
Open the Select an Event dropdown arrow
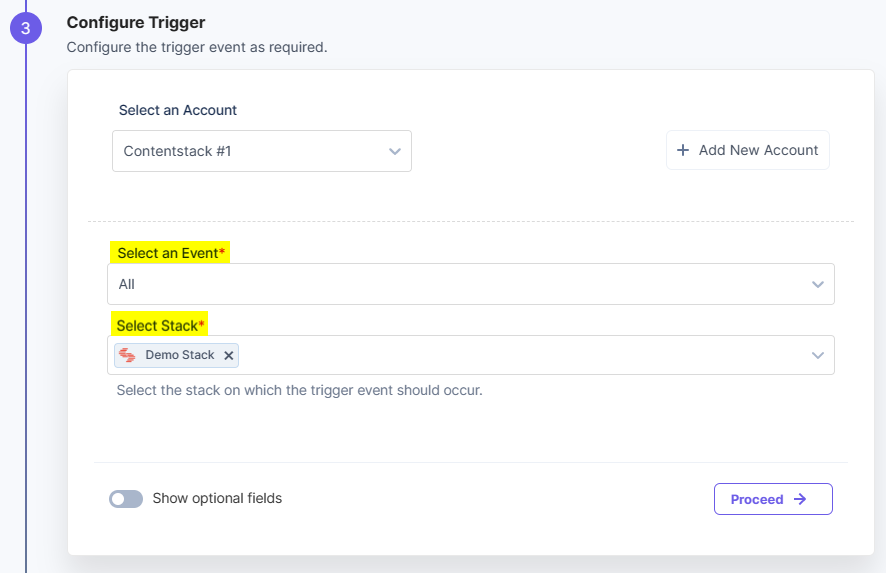click(818, 284)
